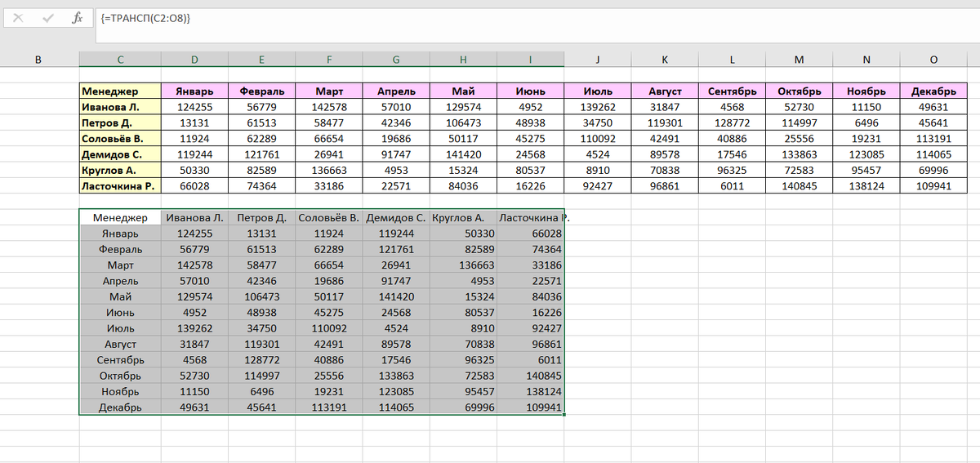Image resolution: width=980 pixels, height=463 pixels.
Task: Select transposed header Петров Д.
Action: pyautogui.click(x=261, y=218)
